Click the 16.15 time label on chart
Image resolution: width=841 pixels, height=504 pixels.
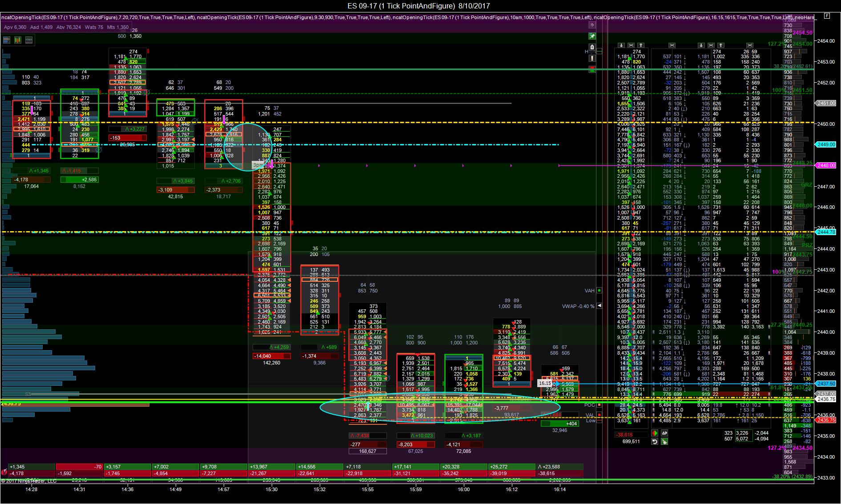point(545,383)
